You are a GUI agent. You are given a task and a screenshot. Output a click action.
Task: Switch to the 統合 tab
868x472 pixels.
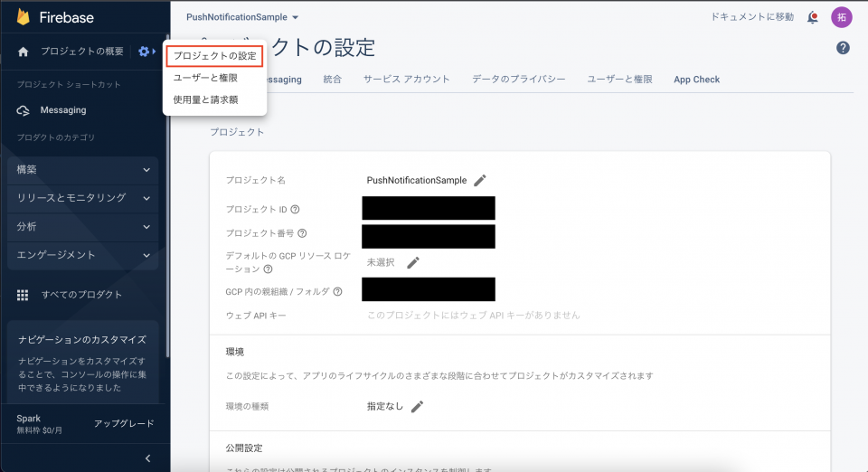pos(332,80)
